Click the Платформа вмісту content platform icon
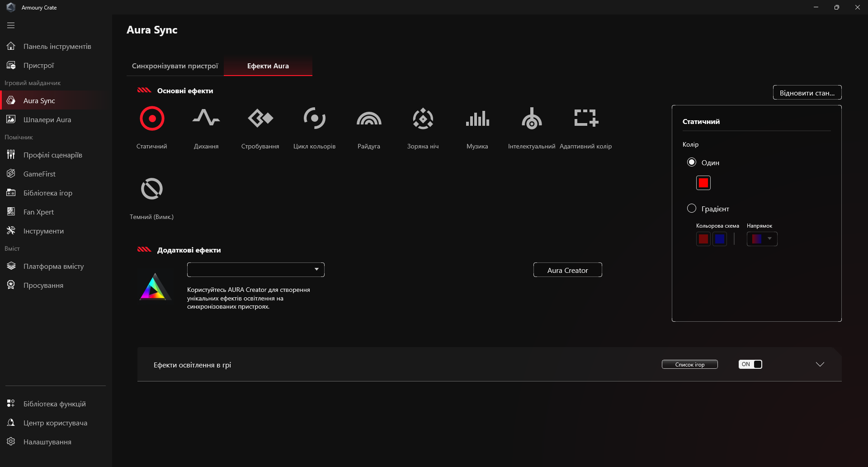The image size is (868, 467). point(11,266)
